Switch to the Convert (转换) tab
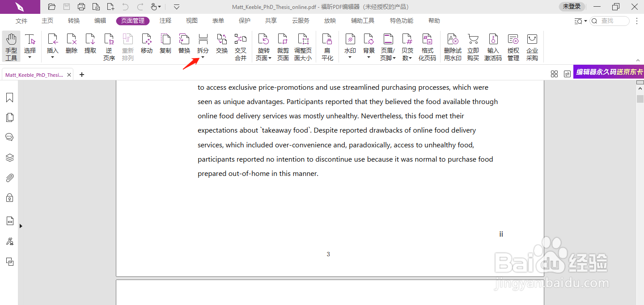The width and height of the screenshot is (644, 305). pos(74,21)
